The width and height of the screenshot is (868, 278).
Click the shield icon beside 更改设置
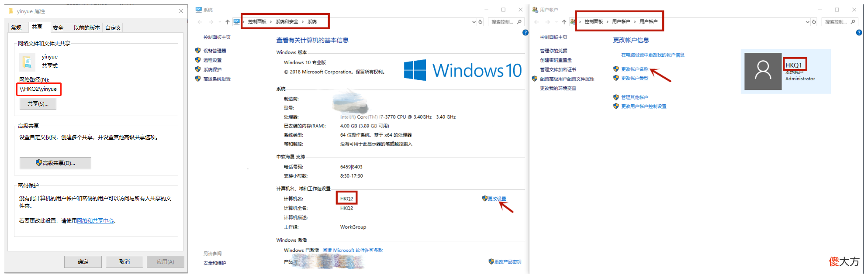point(485,198)
